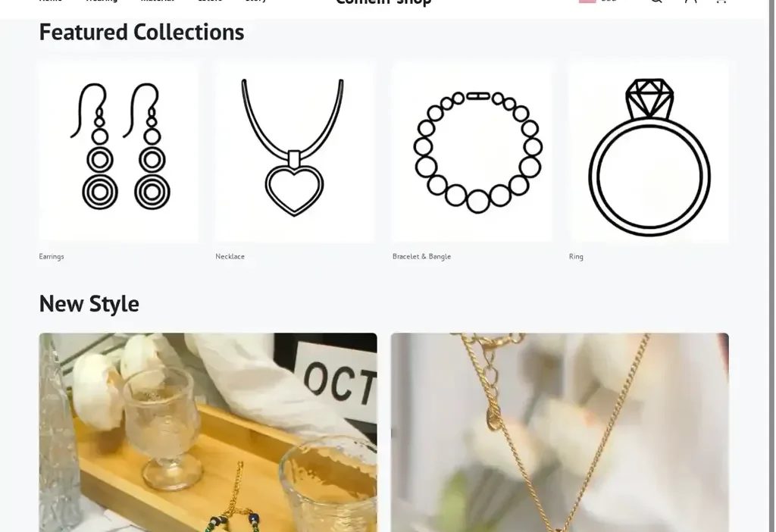Click the page vertical scrollbar

772,266
